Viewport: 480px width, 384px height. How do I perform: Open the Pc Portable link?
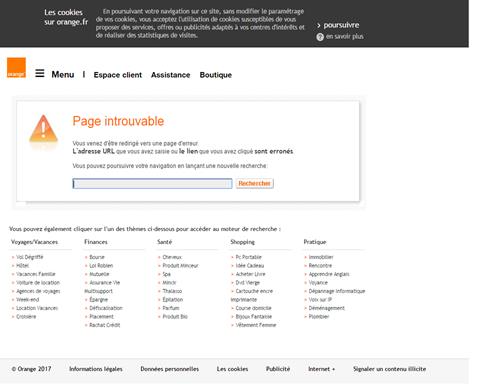[x=248, y=257]
